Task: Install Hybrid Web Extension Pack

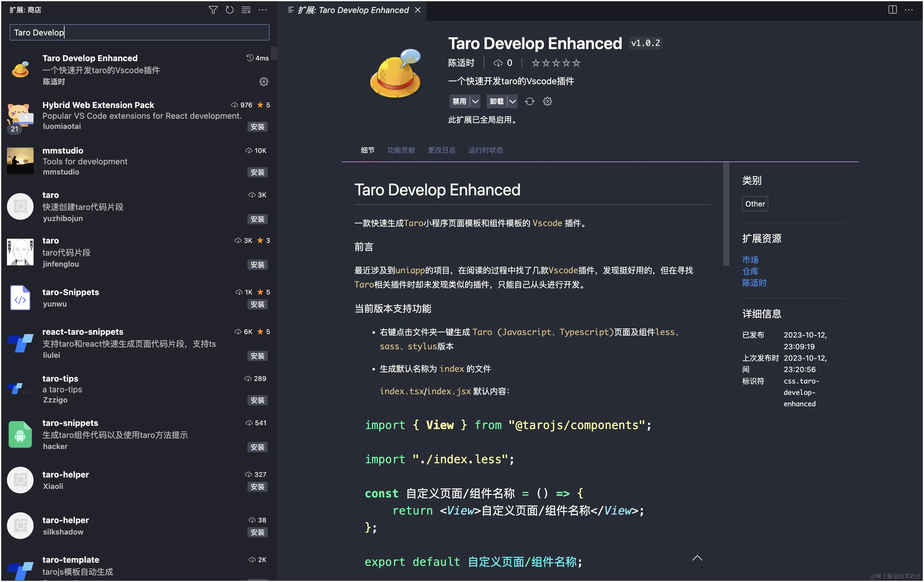Action: pos(257,127)
